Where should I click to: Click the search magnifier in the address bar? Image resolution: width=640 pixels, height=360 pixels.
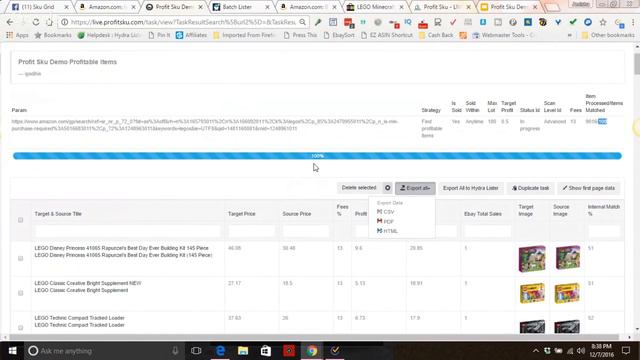click(x=302, y=22)
